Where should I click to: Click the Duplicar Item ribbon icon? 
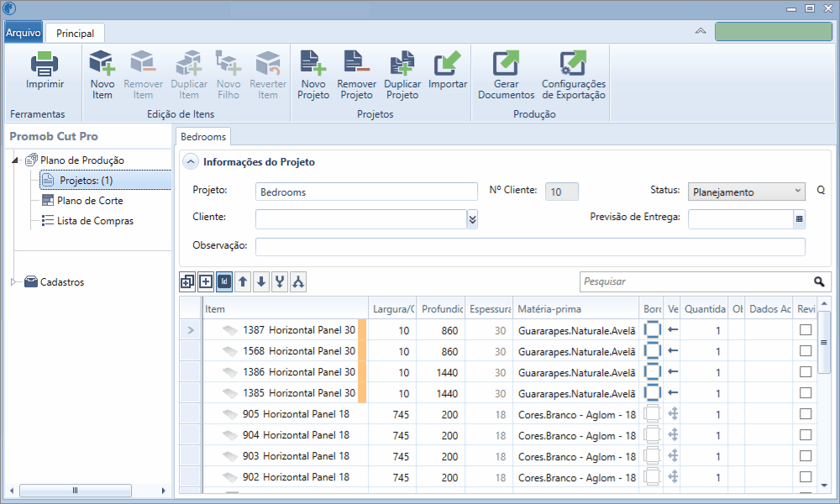188,63
